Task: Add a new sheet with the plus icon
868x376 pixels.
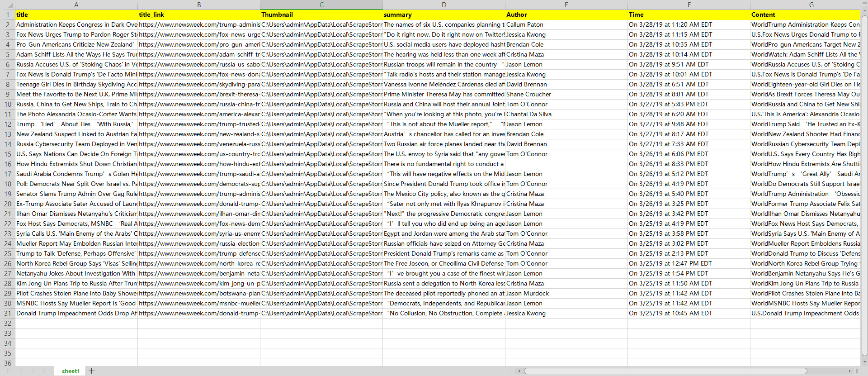Action: 91,371
